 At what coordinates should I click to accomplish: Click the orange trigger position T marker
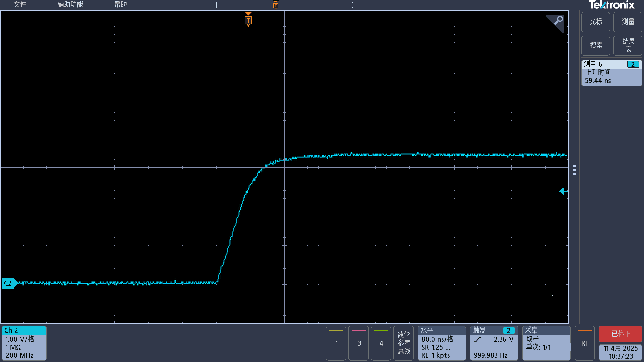(x=248, y=20)
